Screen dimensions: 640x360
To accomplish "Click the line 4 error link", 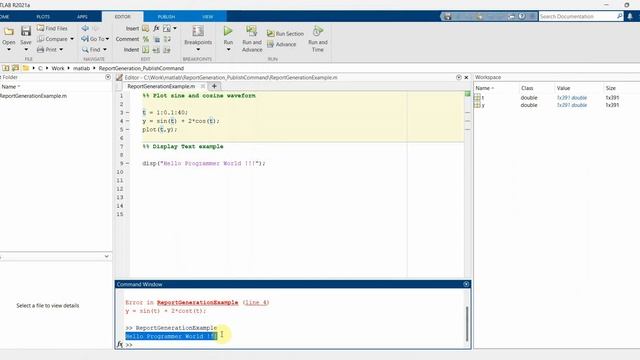I will [x=256, y=302].
